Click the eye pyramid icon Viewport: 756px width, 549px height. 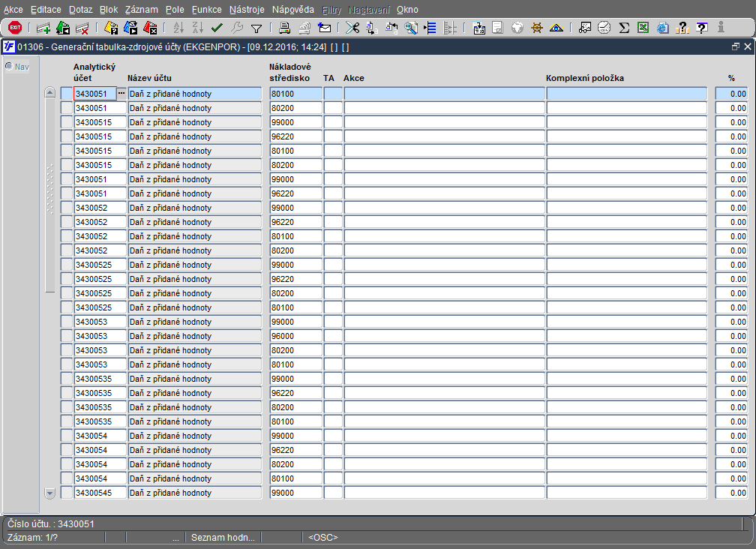point(556,28)
